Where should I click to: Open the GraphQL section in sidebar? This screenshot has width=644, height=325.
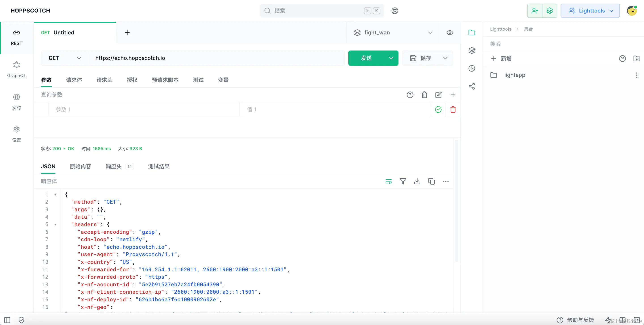[x=17, y=70]
